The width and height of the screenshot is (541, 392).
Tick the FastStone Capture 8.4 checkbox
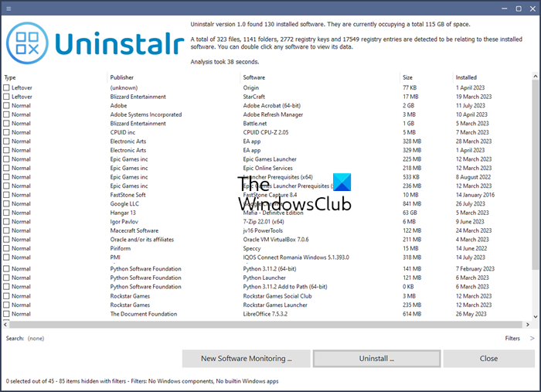(6, 195)
